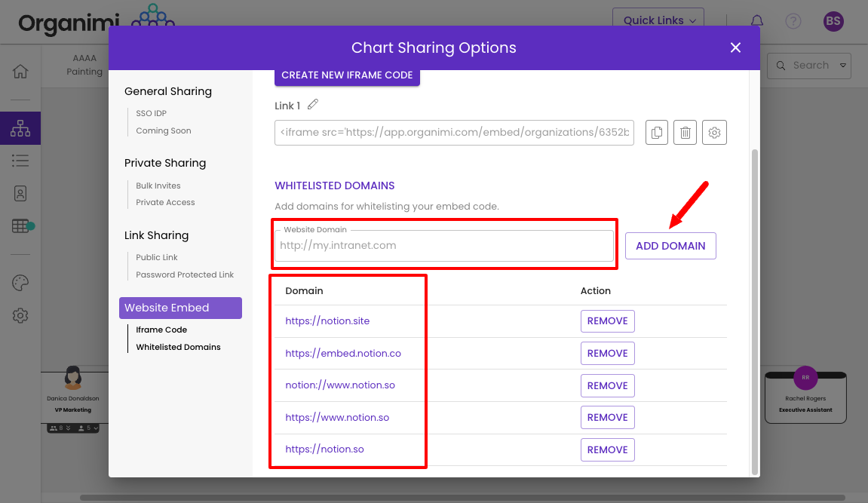Open the person directory icon in sidebar

click(20, 194)
